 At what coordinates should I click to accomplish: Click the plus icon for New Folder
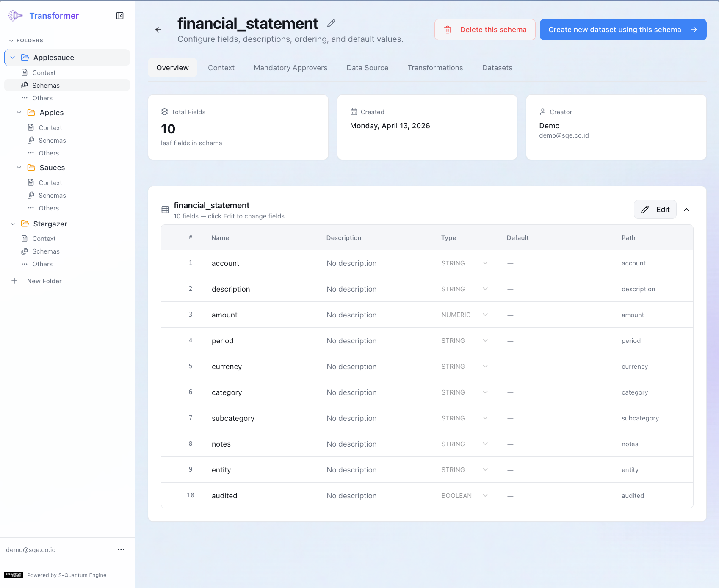(14, 281)
